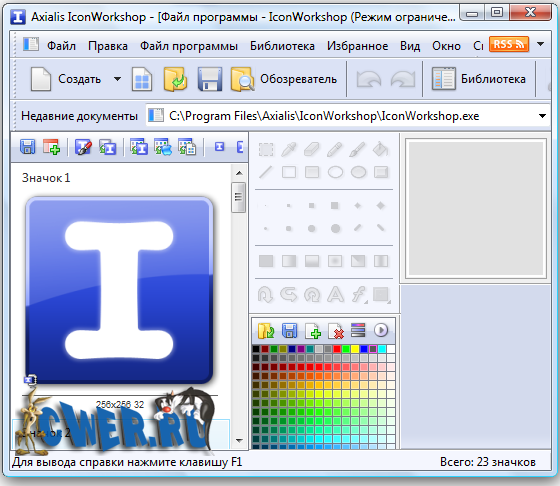Screen dimensions: 560x486
Task: Click the document icon at menu bar start
Action: pos(31,45)
